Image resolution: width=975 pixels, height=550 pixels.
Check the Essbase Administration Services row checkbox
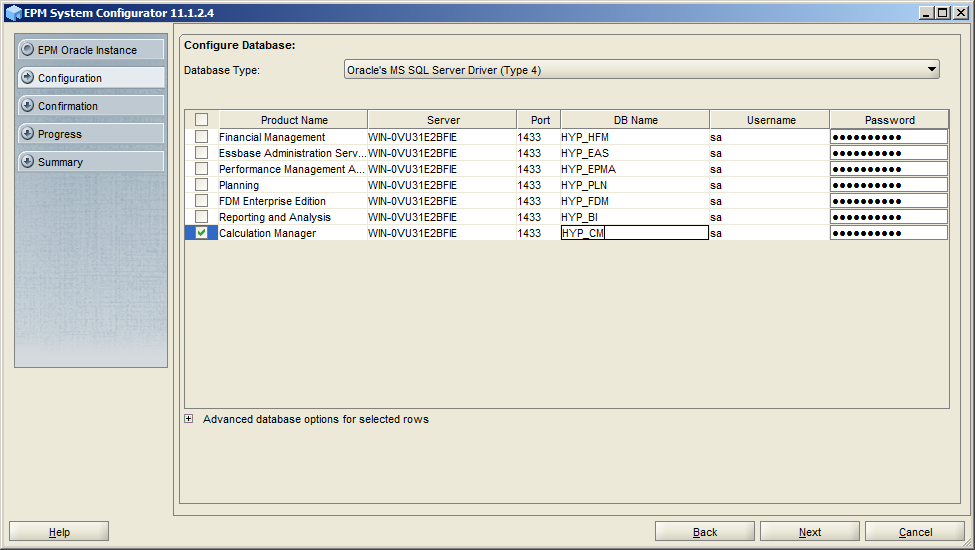coord(201,153)
